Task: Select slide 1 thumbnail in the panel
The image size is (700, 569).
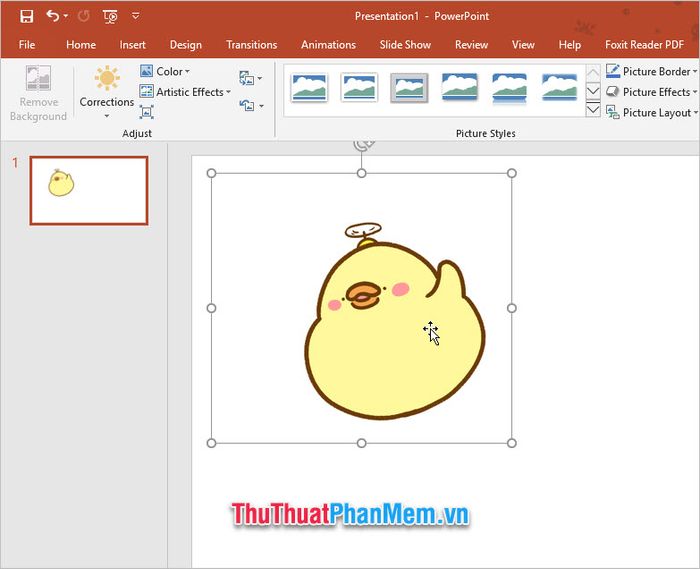Action: tap(89, 190)
